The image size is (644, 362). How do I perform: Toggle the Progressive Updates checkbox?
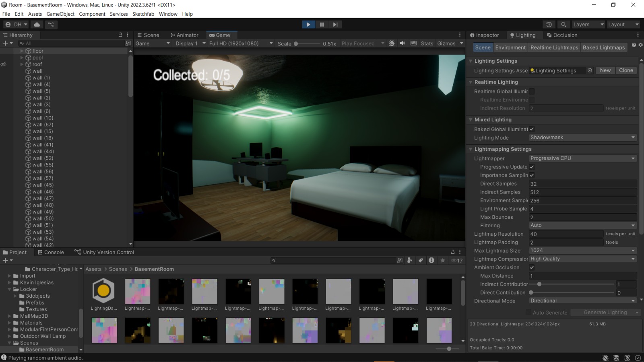[532, 167]
